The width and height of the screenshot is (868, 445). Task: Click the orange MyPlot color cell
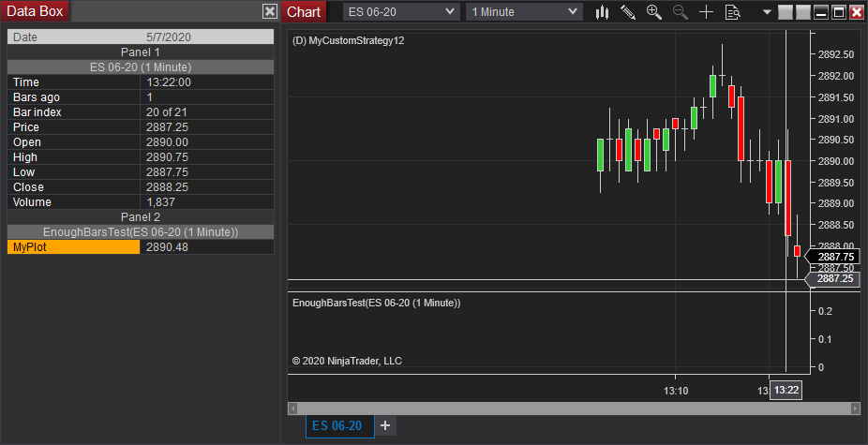74,246
